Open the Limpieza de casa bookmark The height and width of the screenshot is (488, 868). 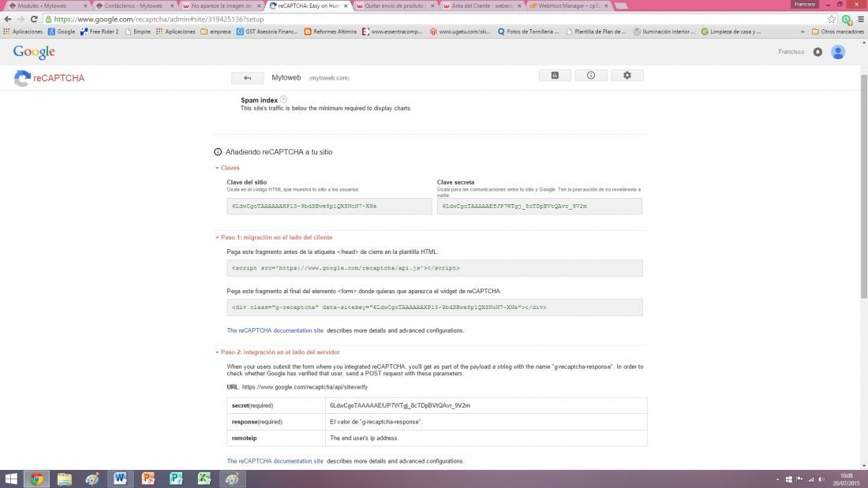click(731, 32)
